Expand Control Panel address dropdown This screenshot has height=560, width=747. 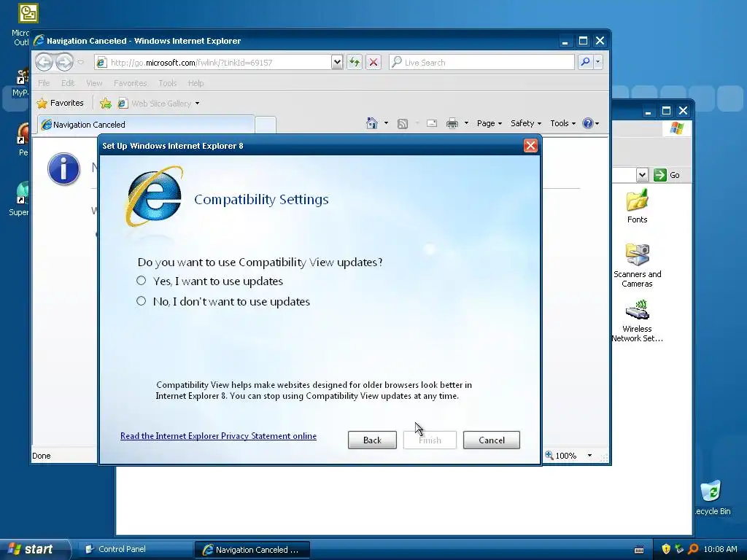point(642,175)
